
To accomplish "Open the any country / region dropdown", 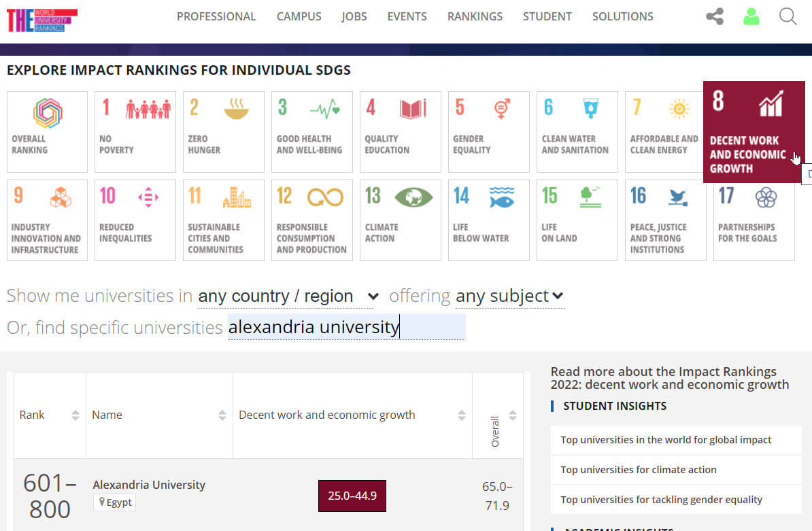I will point(284,296).
